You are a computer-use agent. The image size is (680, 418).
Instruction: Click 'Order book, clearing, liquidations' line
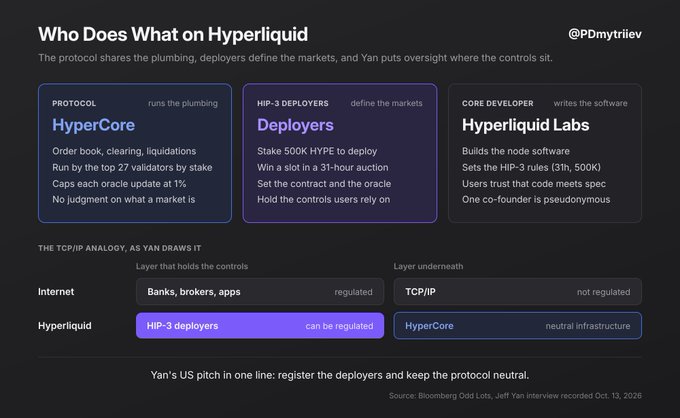(x=124, y=151)
